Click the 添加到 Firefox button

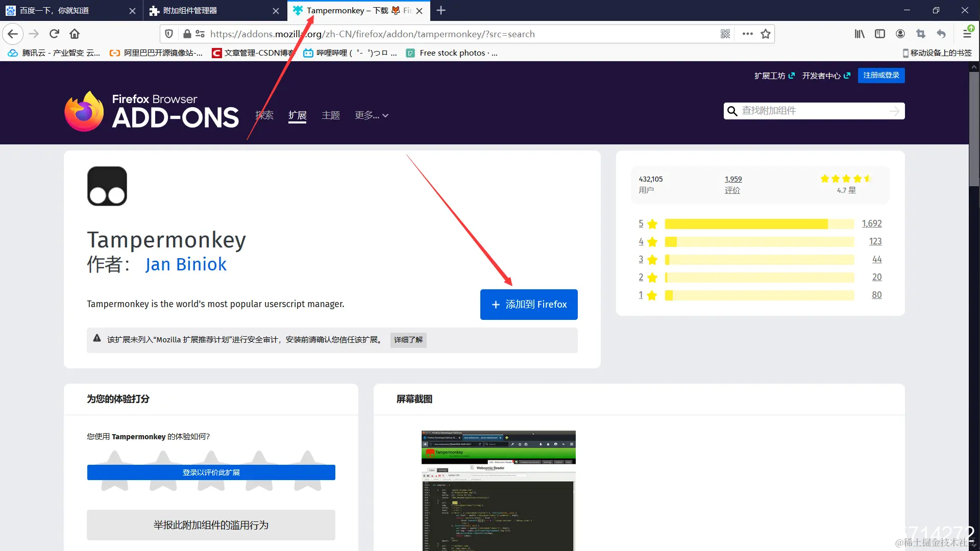529,305
